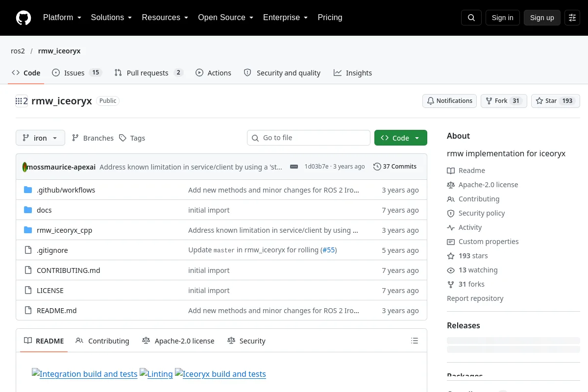Open the iron branch selector dropdown
Image resolution: width=588 pixels, height=392 pixels.
(x=40, y=138)
